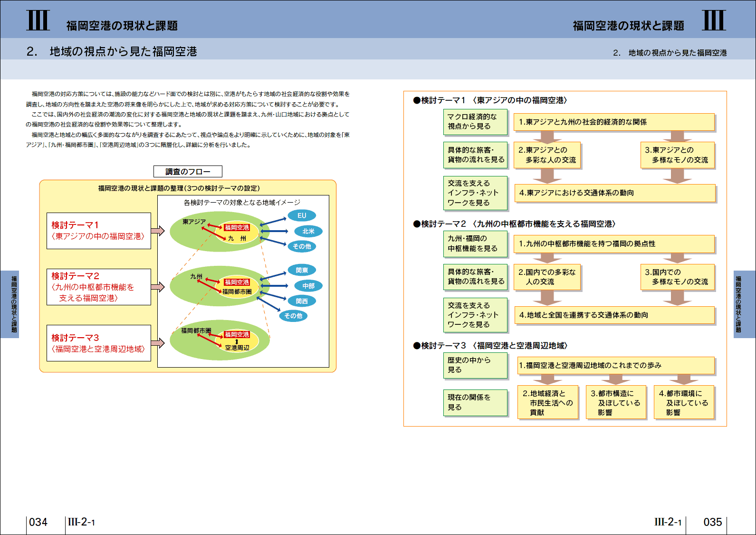Screen dimensions: 756x535
Task: Click the left header title '福岡空港の現状と課題'
Action: (x=122, y=26)
